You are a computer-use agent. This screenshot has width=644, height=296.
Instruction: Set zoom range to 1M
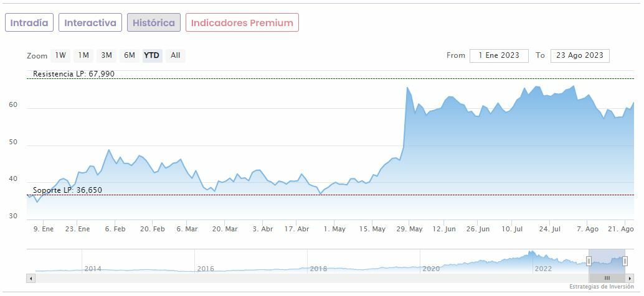[x=83, y=55]
